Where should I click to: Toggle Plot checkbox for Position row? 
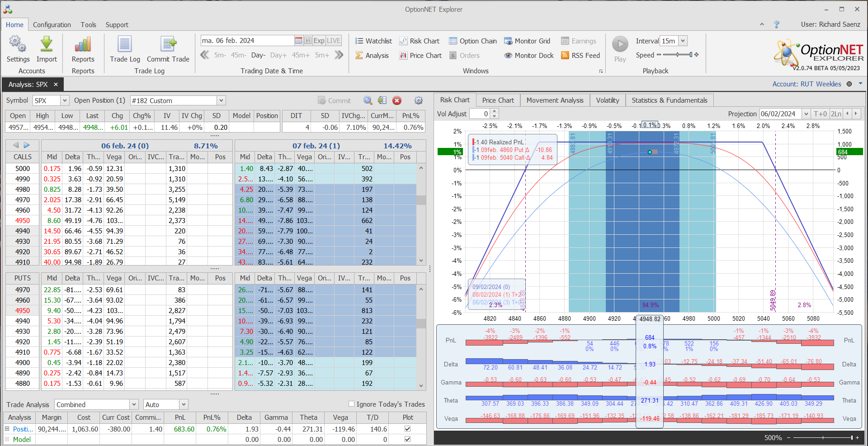pos(407,429)
